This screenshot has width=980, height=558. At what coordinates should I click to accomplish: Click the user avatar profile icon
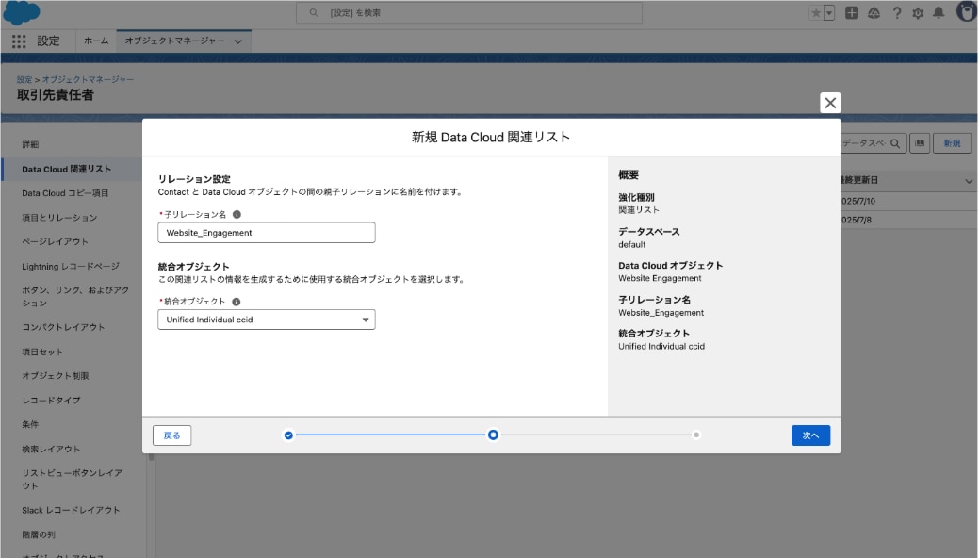click(966, 12)
